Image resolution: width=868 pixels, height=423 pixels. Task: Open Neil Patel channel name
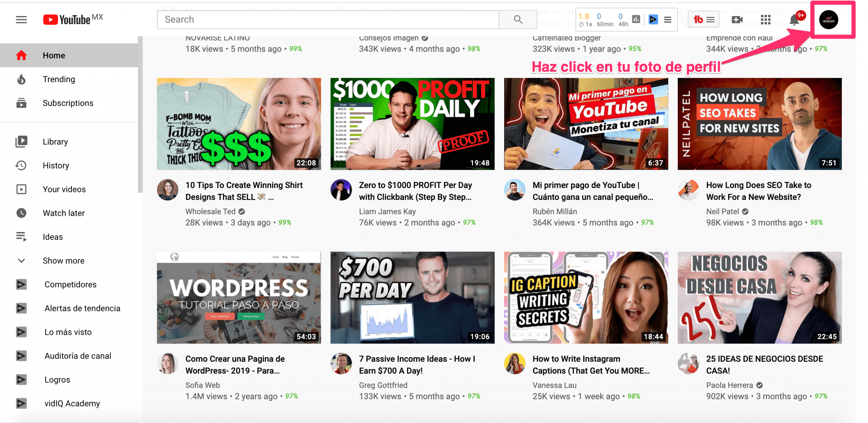click(x=722, y=211)
